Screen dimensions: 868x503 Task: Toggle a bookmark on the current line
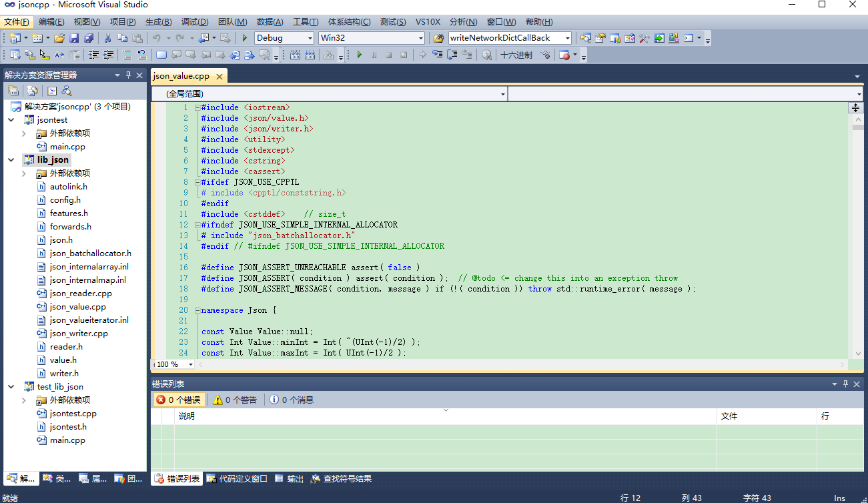click(x=161, y=55)
